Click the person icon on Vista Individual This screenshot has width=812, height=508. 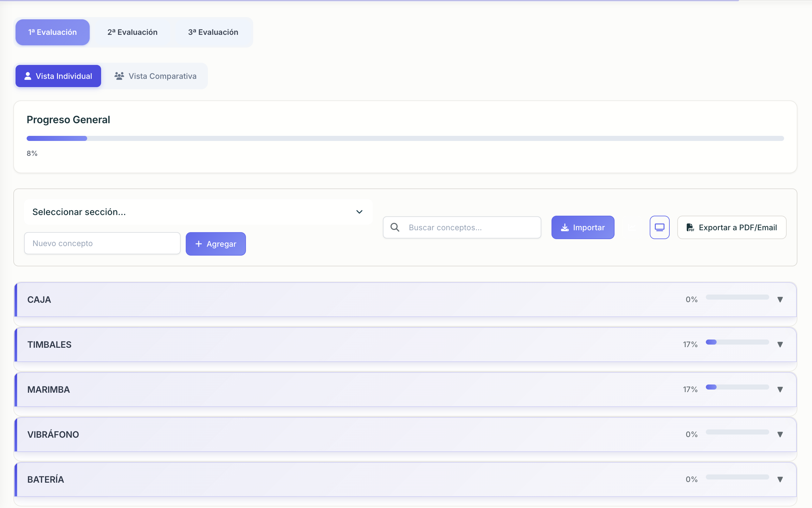tap(28, 76)
